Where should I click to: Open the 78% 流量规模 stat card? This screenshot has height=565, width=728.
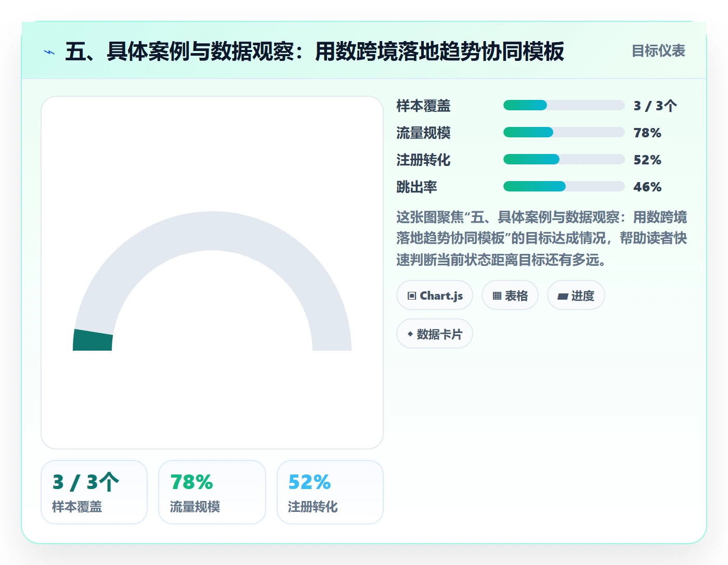212,492
